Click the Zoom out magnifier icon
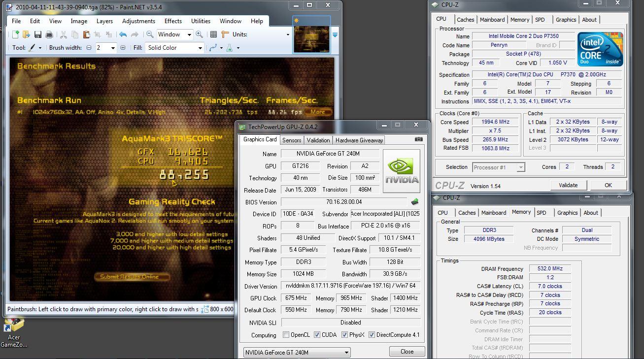 (x=150, y=34)
